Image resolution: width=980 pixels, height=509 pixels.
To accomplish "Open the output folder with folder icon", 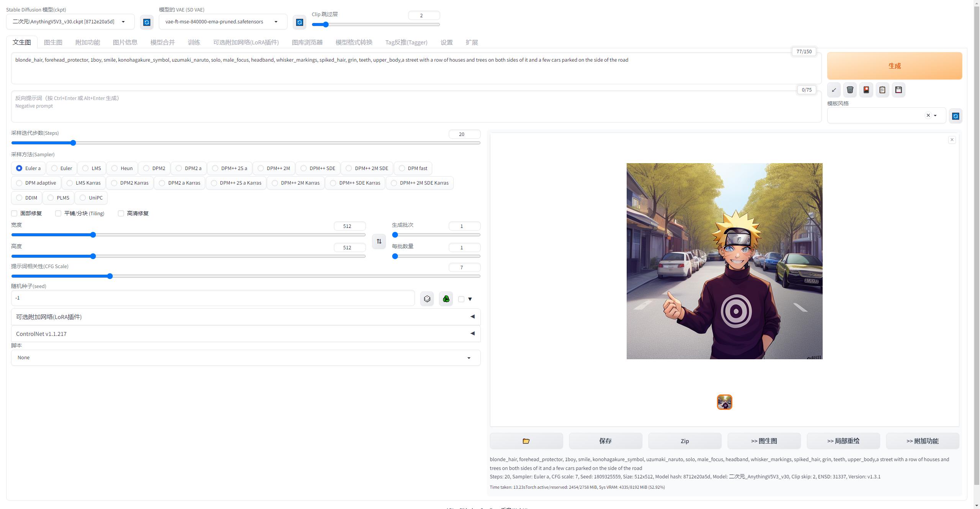I will click(x=526, y=441).
